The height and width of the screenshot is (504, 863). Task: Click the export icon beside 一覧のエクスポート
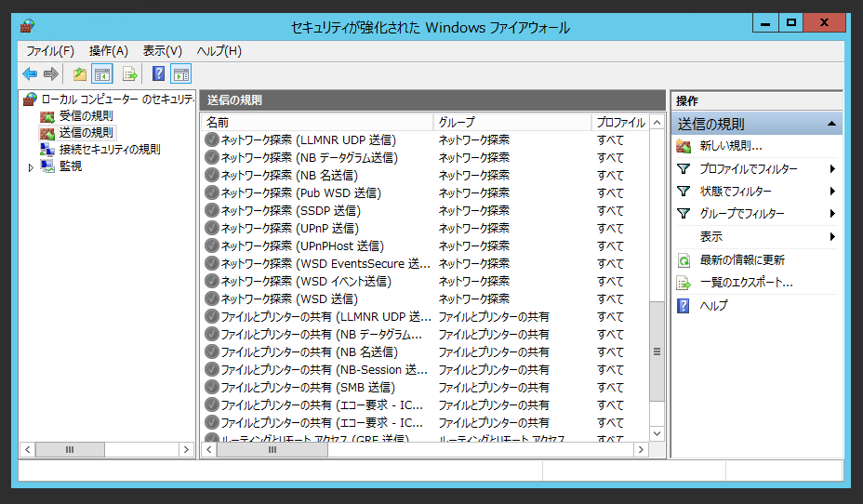click(684, 283)
